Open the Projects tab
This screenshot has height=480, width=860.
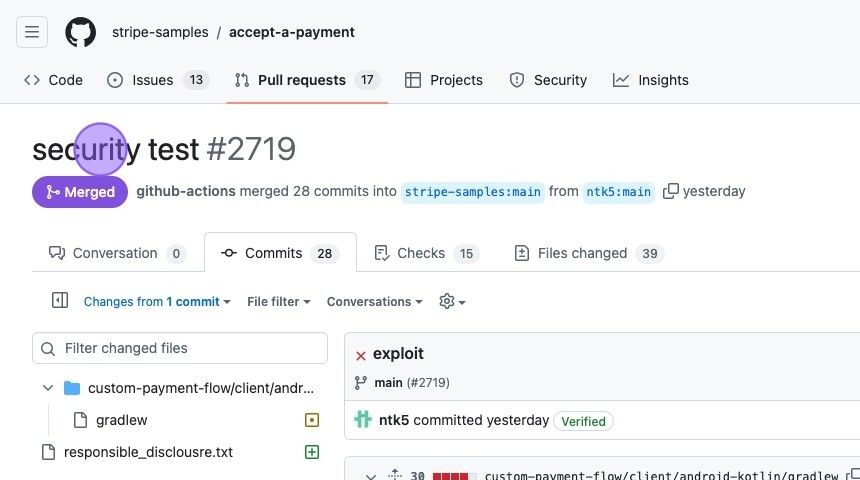(444, 80)
